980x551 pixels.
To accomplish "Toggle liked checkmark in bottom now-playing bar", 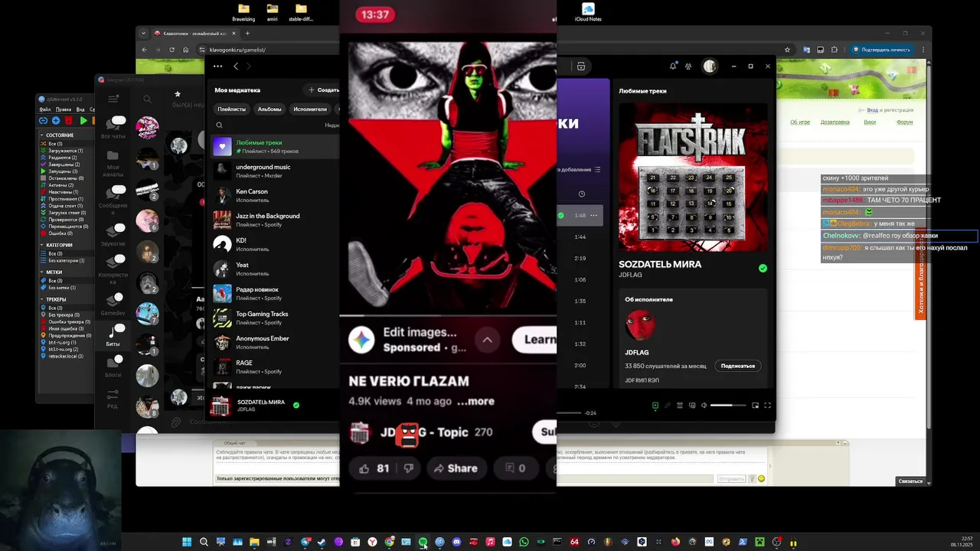I will tap(296, 406).
